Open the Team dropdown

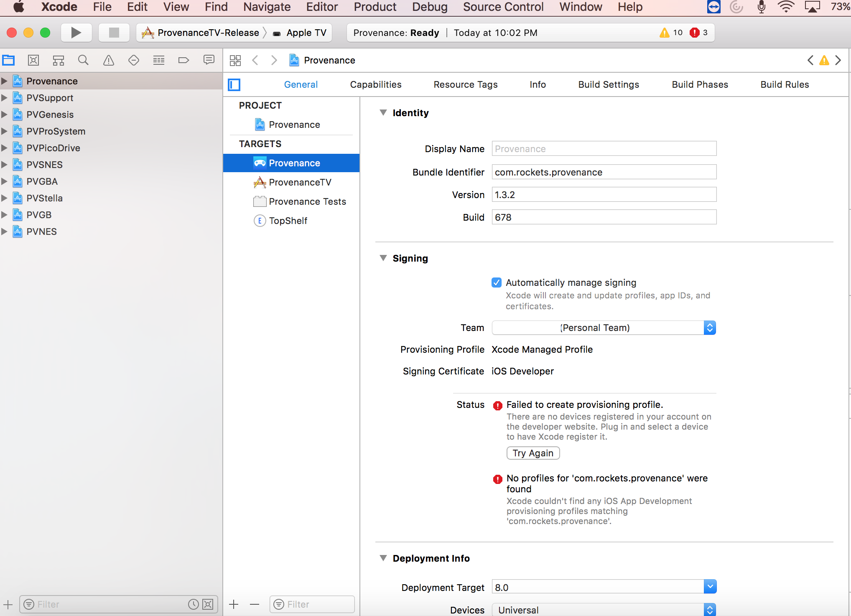604,328
